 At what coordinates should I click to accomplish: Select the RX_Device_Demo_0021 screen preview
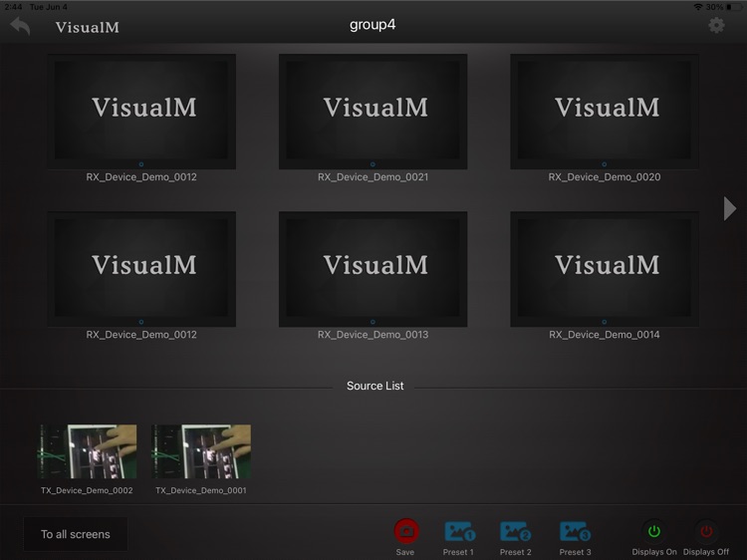373,112
